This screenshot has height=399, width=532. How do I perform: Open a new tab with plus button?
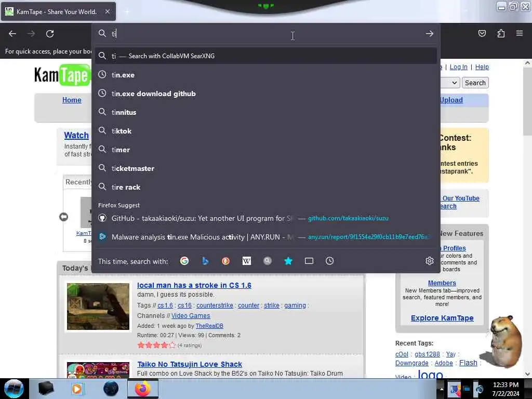[127, 11]
